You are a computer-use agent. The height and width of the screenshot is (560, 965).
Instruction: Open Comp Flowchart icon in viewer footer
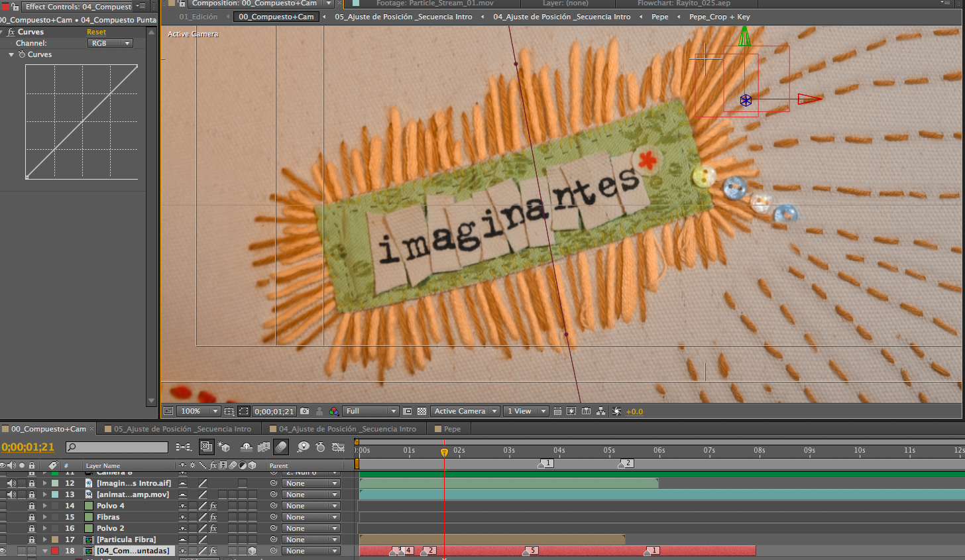coord(600,411)
